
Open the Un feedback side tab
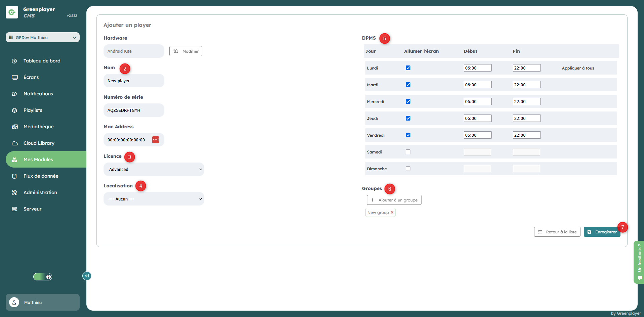(639, 262)
